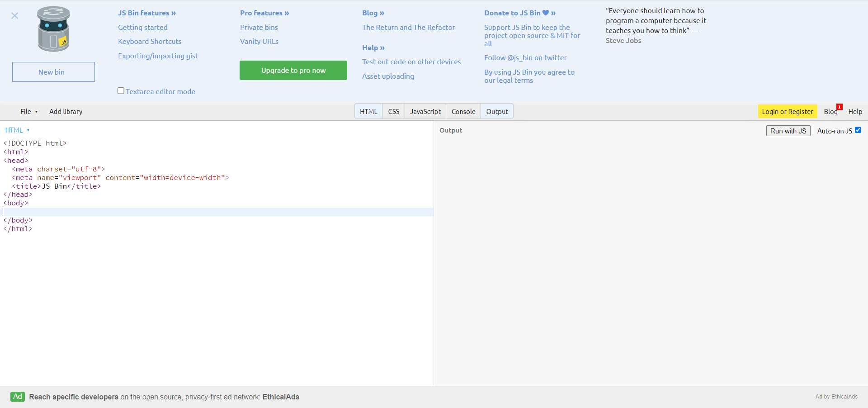Open the Asset uploading link
The image size is (868, 408).
click(x=388, y=76)
